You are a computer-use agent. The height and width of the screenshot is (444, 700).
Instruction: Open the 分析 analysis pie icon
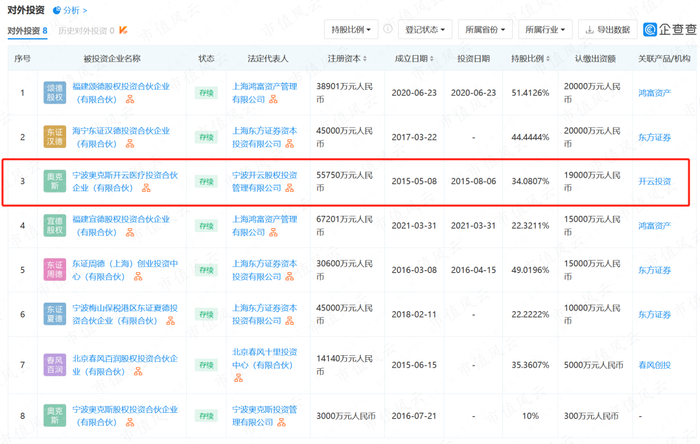tap(57, 10)
